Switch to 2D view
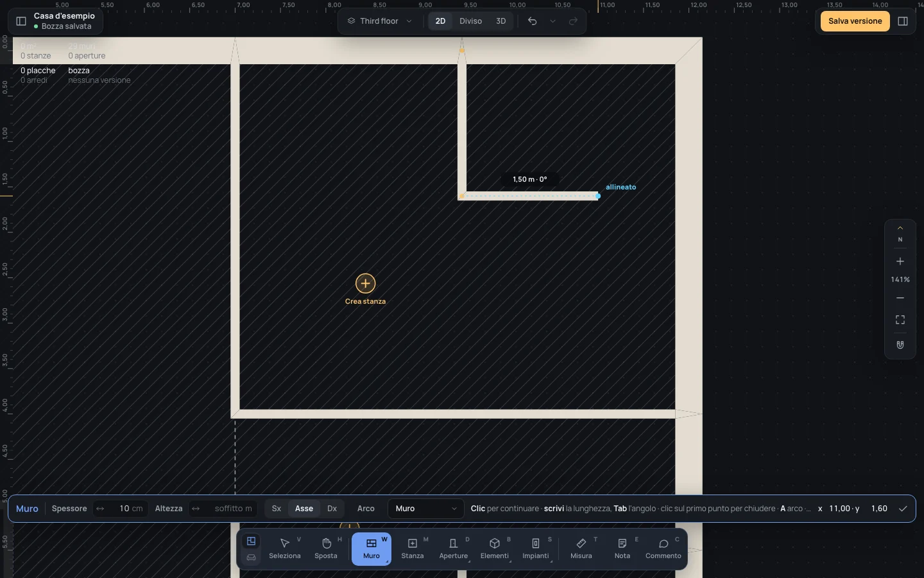The width and height of the screenshot is (924, 578). click(x=440, y=21)
